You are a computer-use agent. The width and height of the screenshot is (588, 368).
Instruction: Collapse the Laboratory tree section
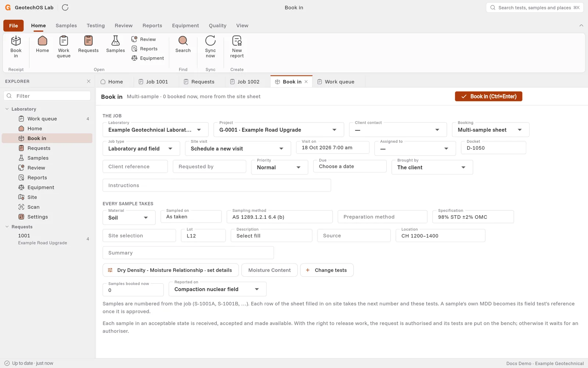(x=7, y=109)
